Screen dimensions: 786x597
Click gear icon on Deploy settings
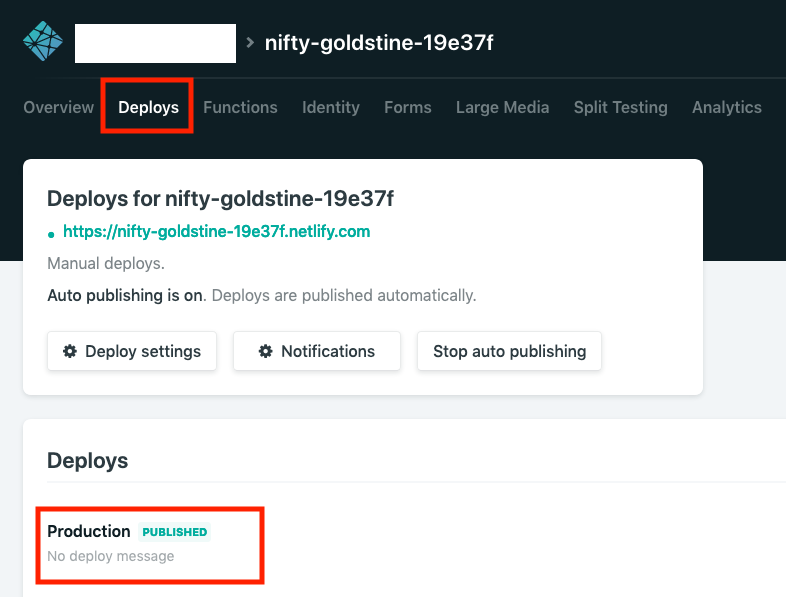click(70, 351)
